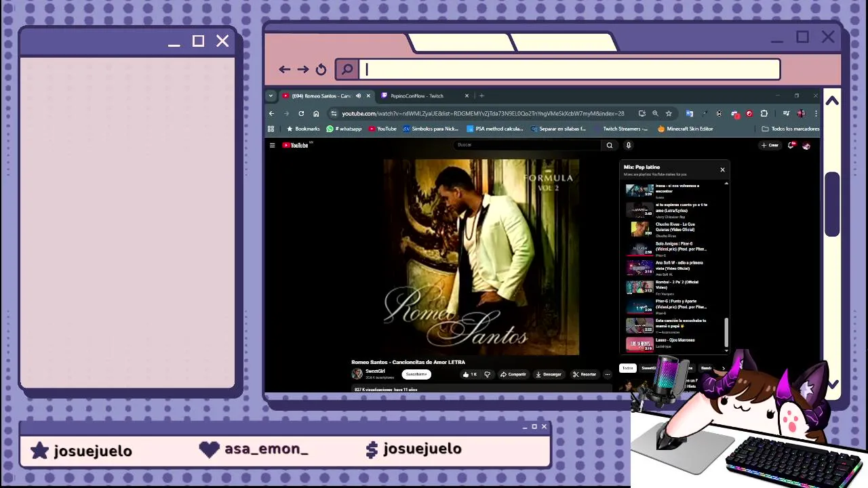This screenshot has height=488, width=868.
Task: Click the playlist panel scrollbar thumb
Action: point(726,332)
